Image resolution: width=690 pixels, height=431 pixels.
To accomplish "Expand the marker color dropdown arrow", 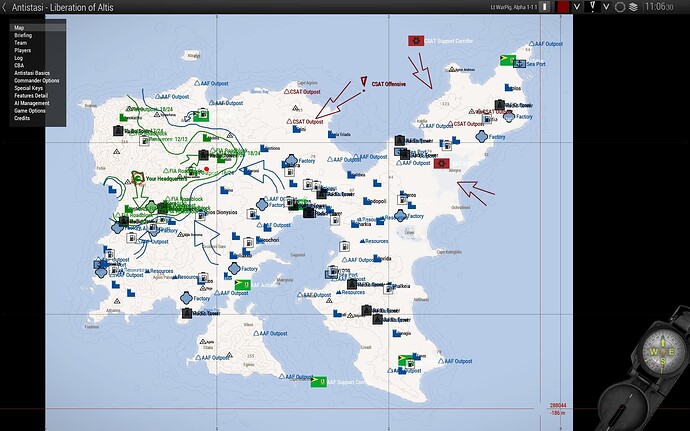I will [x=577, y=7].
